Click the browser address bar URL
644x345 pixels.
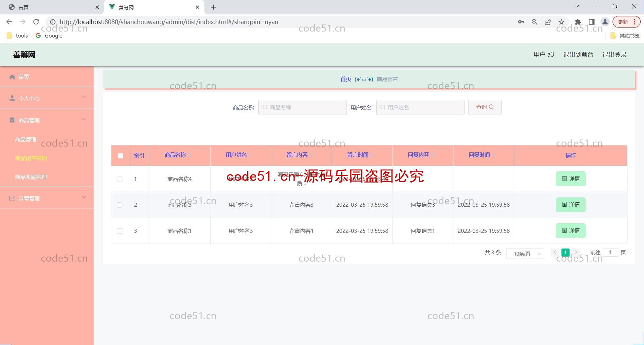pos(169,22)
